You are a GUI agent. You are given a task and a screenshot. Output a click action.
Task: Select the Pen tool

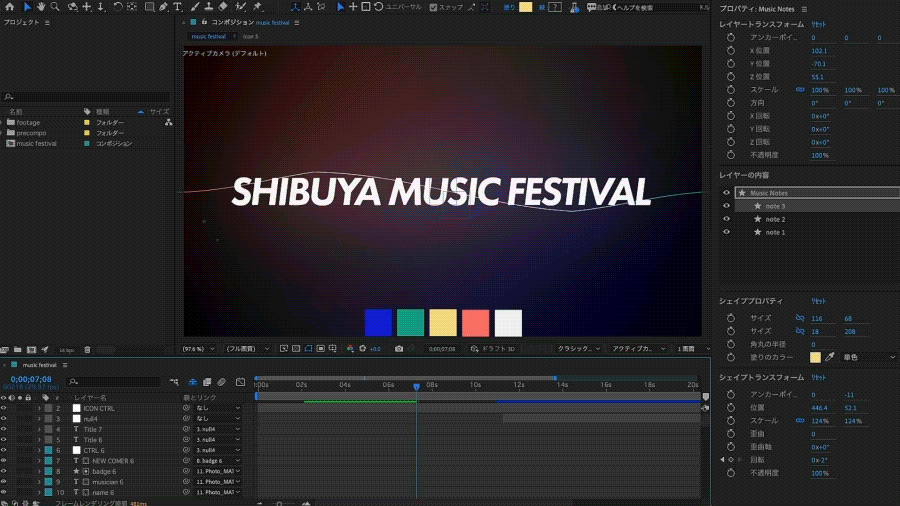pos(164,7)
